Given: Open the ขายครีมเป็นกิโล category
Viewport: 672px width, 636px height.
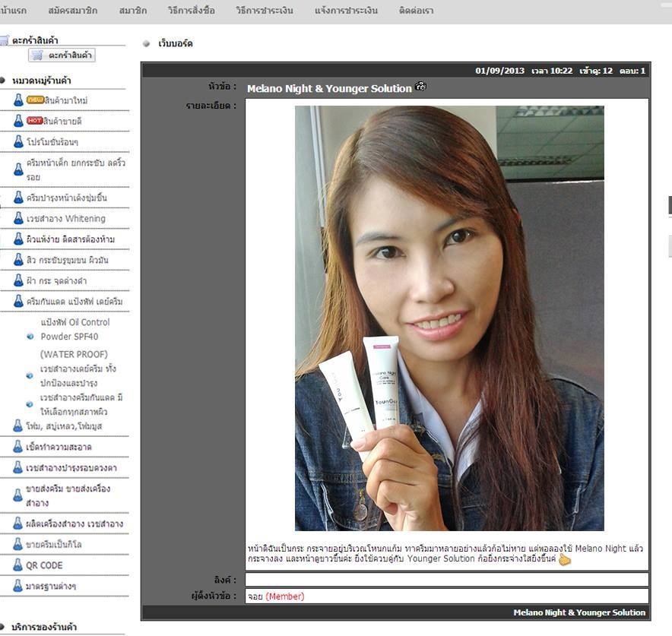Looking at the screenshot, I should 53,545.
